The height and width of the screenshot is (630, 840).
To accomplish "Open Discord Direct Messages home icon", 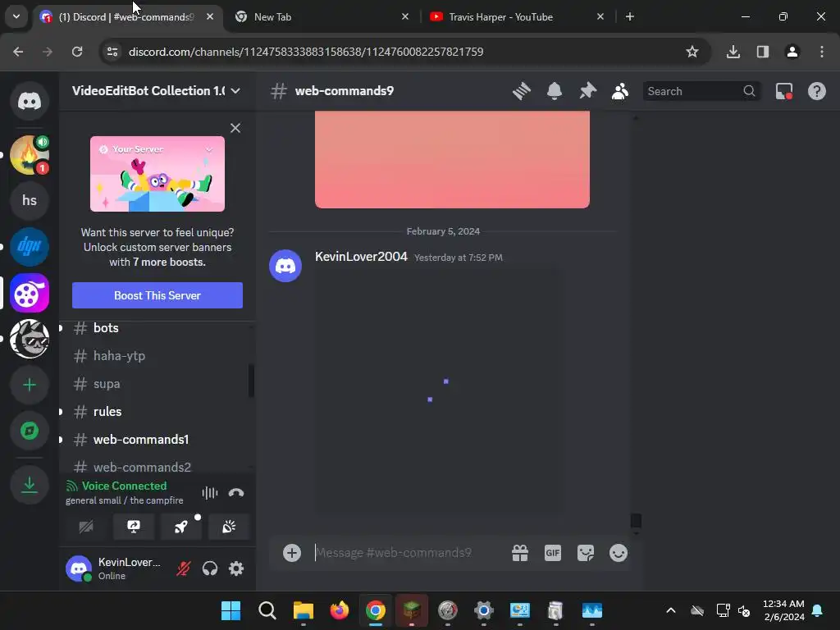I will pos(30,101).
